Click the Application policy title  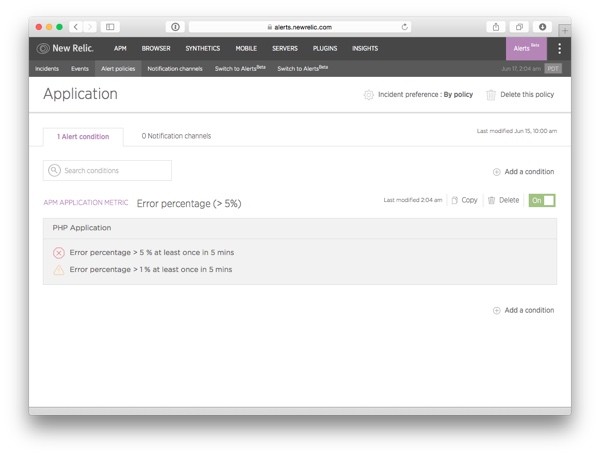click(x=80, y=94)
